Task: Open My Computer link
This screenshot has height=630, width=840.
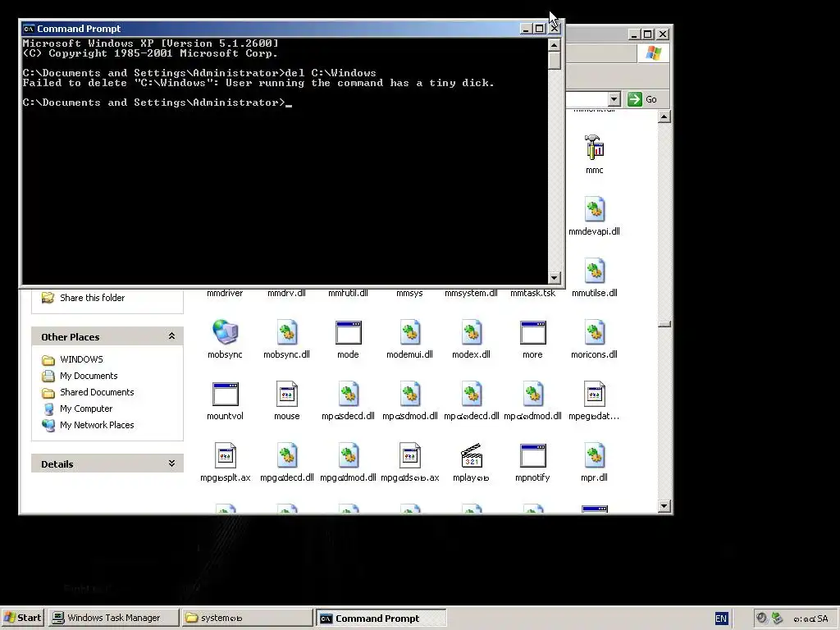Action: tap(86, 409)
